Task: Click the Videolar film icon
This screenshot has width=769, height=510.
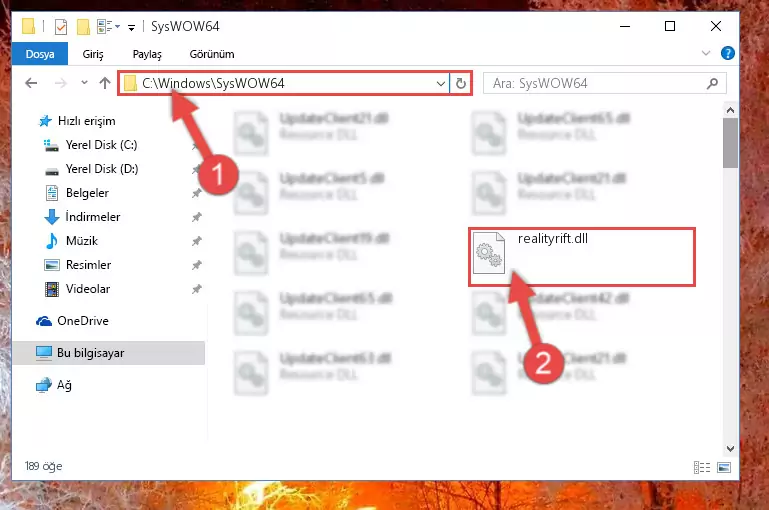Action: (52, 289)
